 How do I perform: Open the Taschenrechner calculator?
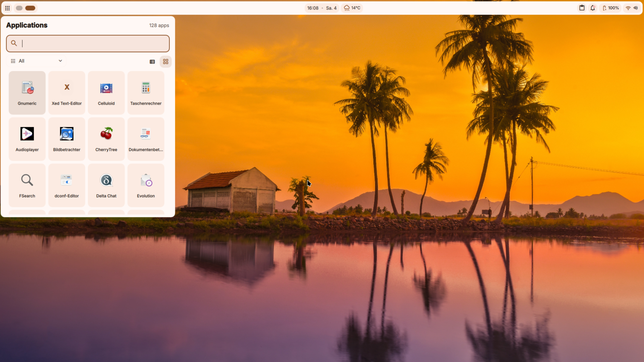(145, 93)
